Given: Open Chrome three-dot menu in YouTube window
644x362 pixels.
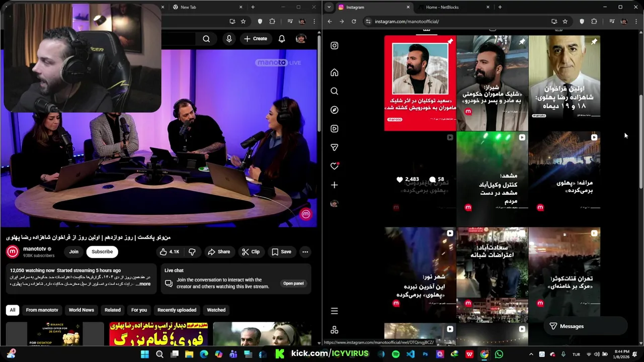Looking at the screenshot, I should (314, 22).
